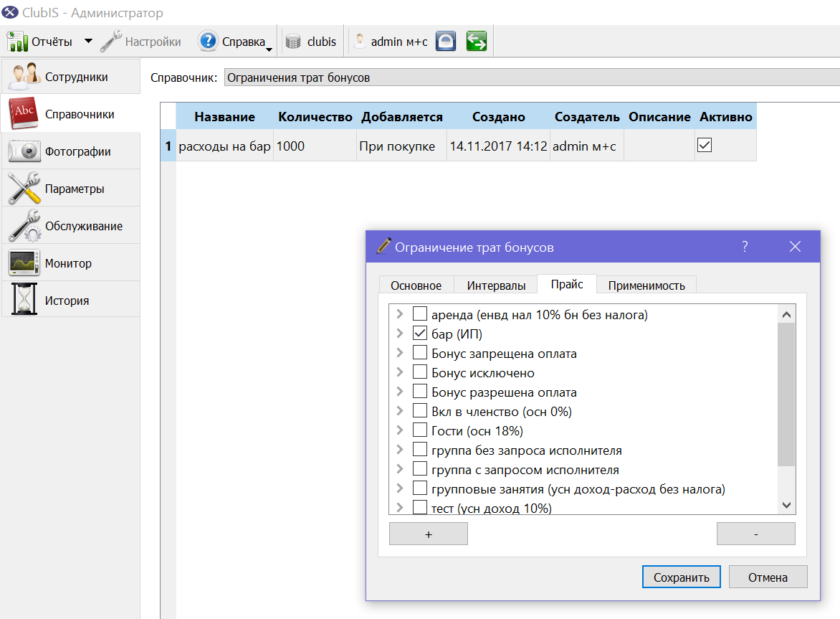Click the lock session icon
840x619 pixels.
pyautogui.click(x=446, y=42)
